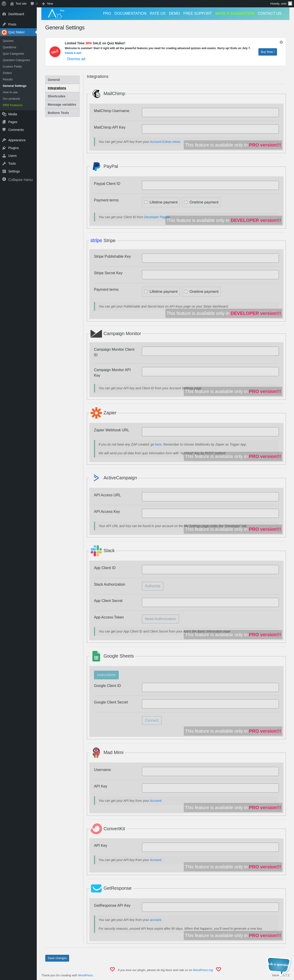
Task: Click MAKE A SUGGESTION header link
Action: [x=235, y=13]
